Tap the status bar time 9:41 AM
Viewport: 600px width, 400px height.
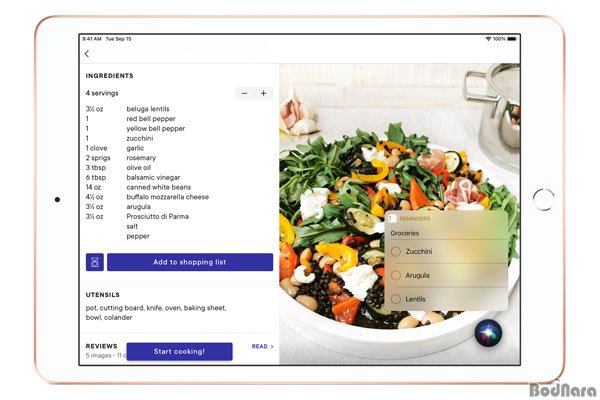pos(91,39)
